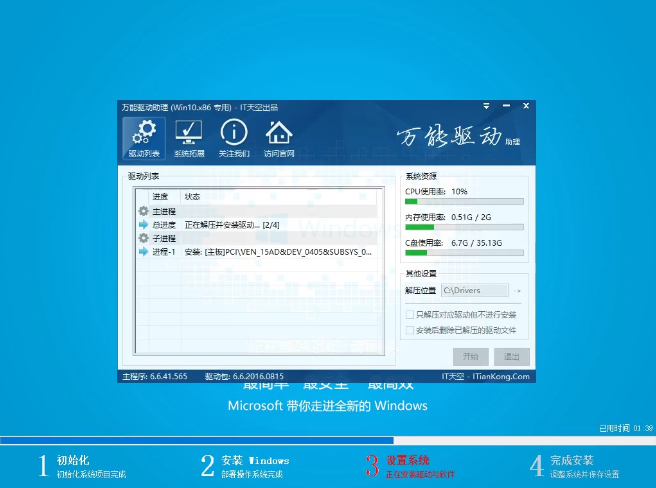656x488 pixels.
Task: Click the 解压位置 C:\Drivers path field
Action: point(474,290)
